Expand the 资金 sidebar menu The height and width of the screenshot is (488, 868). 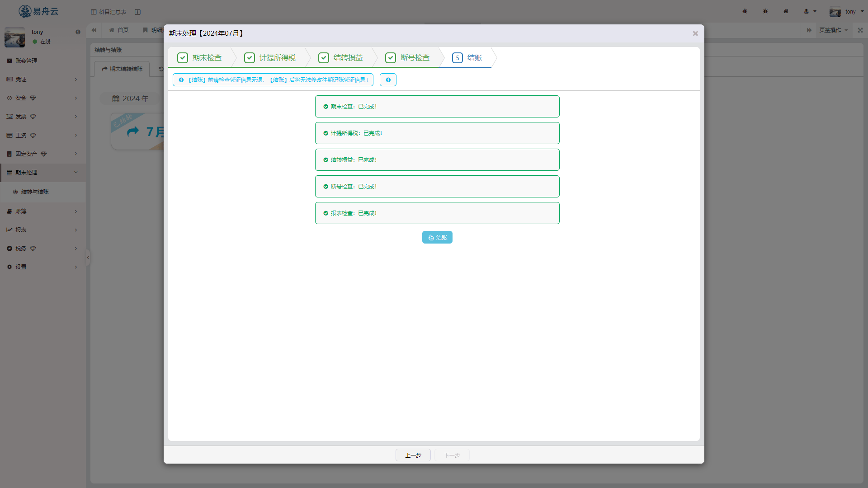pos(43,98)
